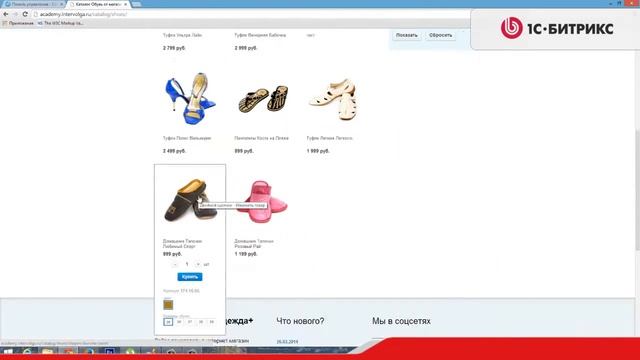The height and width of the screenshot is (360, 640).
Task: Open Пантолеты Коста на Пляже link
Action: pos(261,138)
